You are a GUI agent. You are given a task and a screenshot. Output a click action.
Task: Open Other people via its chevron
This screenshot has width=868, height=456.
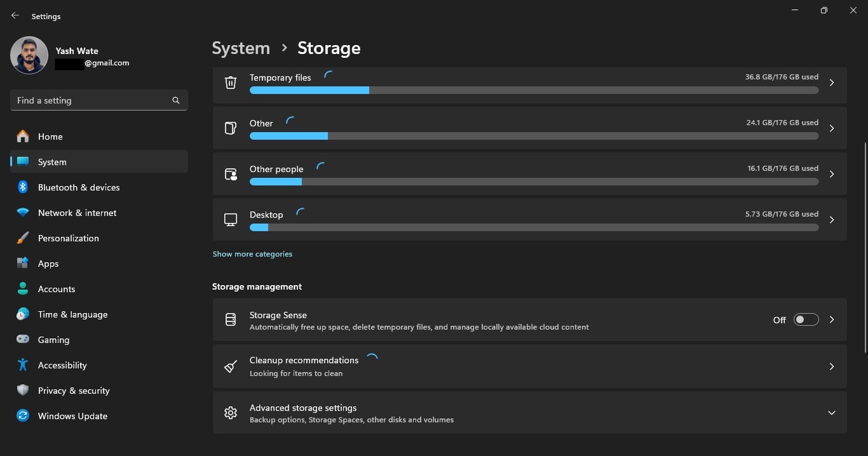click(x=832, y=174)
